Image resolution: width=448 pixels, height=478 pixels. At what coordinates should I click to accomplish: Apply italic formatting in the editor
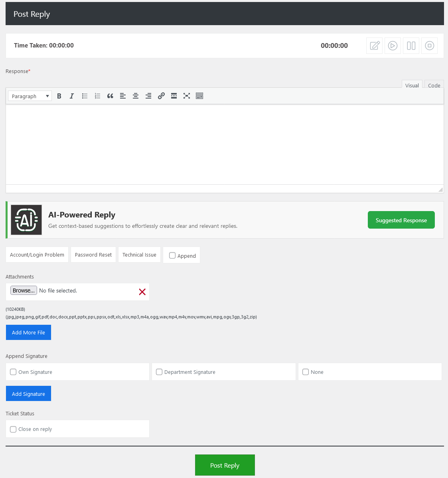pyautogui.click(x=72, y=96)
